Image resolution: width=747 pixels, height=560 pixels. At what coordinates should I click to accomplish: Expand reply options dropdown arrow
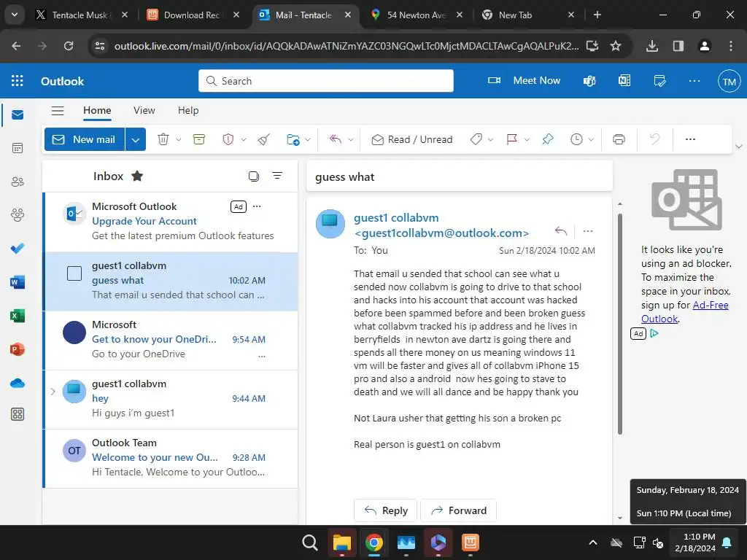click(351, 139)
